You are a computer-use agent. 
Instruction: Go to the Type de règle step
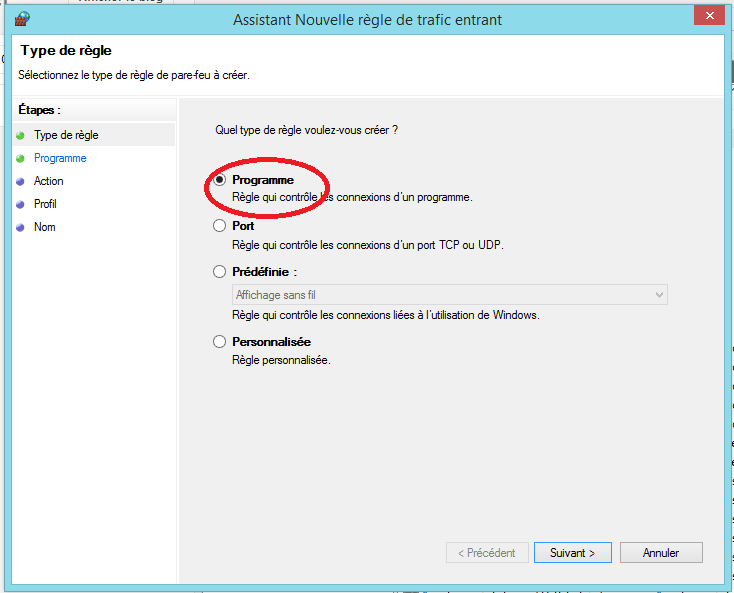(66, 135)
